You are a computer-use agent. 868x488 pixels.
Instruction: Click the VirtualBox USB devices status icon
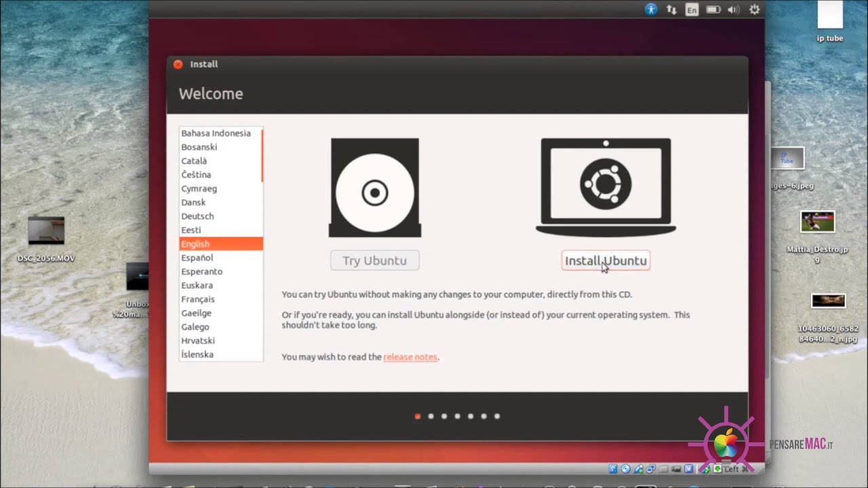coord(639,468)
